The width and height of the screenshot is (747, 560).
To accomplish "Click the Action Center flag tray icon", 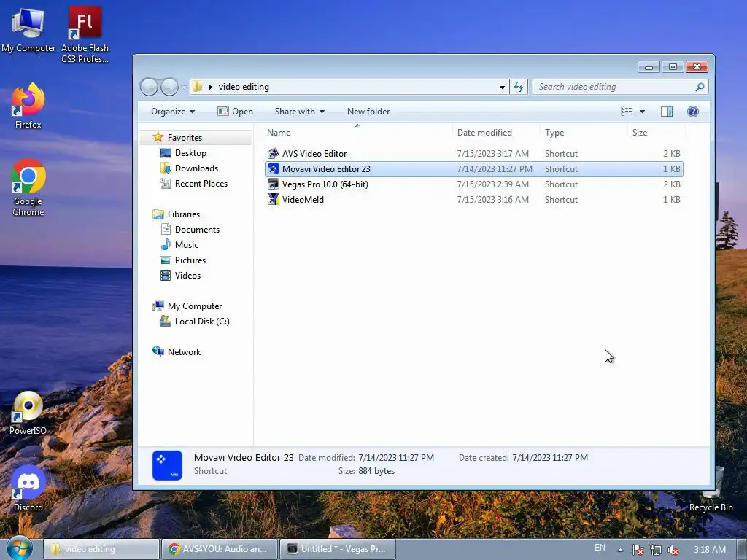I will click(638, 550).
